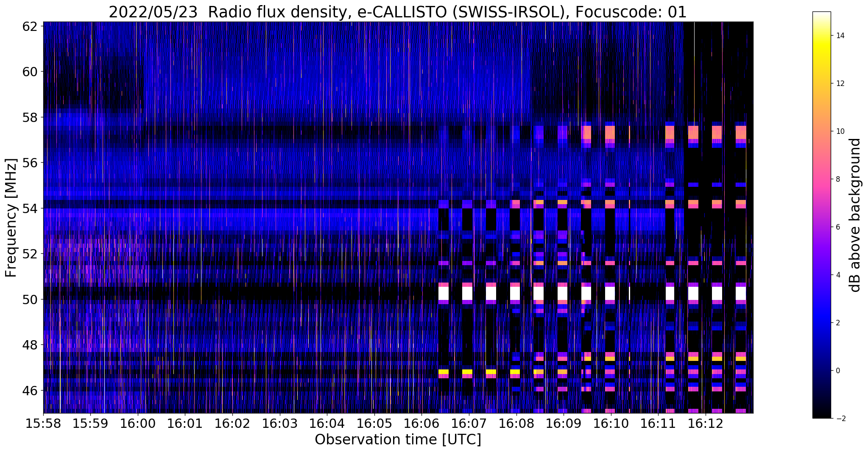Click the 52 MHz frequency tick label
Viewport: 868px width, 452px height.
click(30, 254)
